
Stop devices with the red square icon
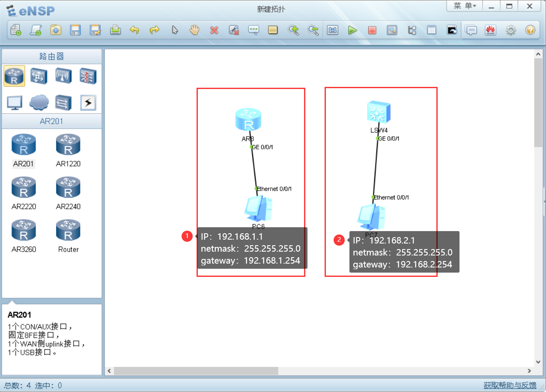372,30
